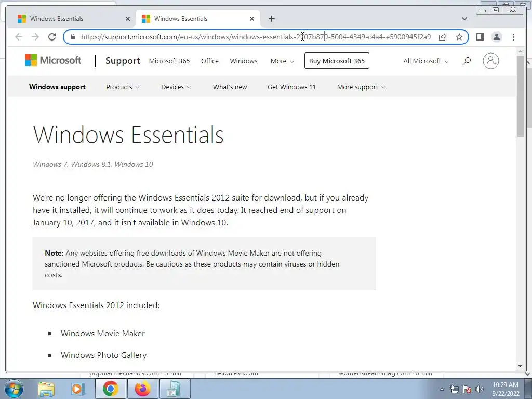Switch to Chrome in the taskbar
532x399 pixels.
point(110,389)
